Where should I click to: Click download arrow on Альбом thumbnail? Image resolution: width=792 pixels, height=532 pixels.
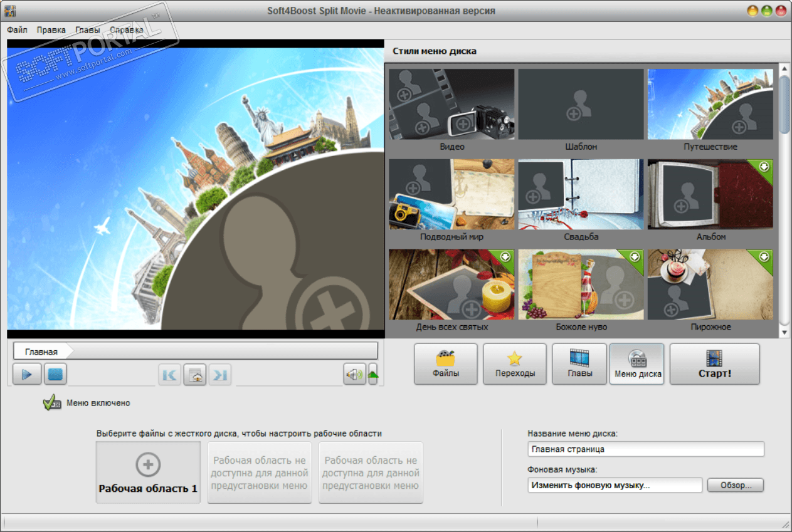[764, 167]
